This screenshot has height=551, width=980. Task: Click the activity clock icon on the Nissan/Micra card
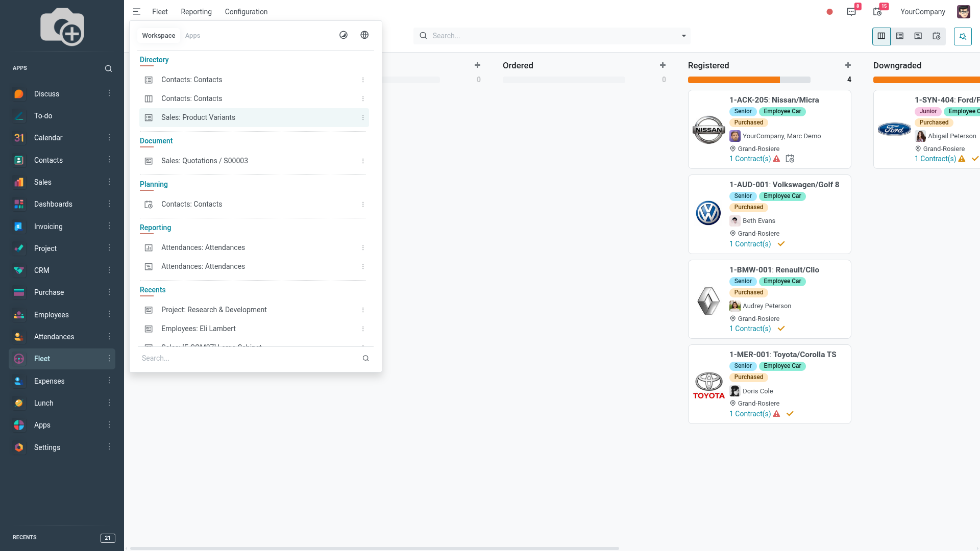point(790,159)
